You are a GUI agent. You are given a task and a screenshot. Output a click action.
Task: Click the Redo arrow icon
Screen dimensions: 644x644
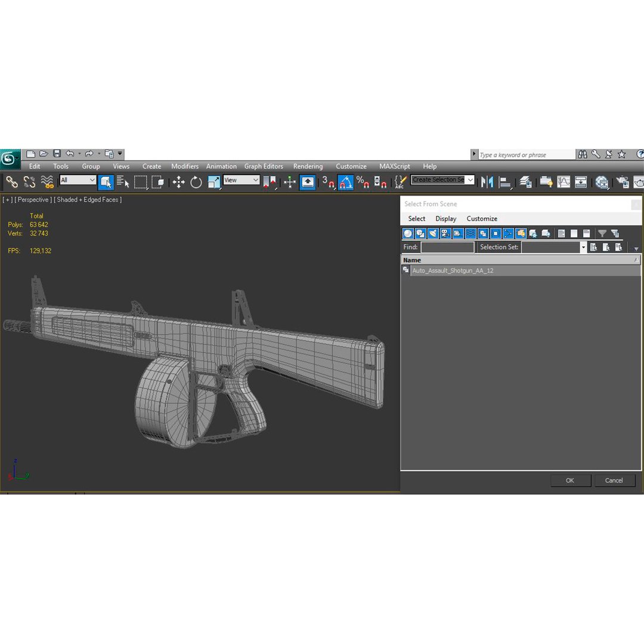pyautogui.click(x=89, y=154)
